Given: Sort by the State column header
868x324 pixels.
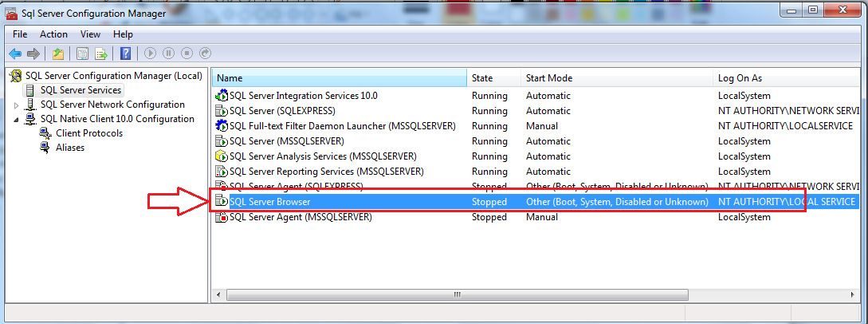Looking at the screenshot, I should (x=494, y=78).
